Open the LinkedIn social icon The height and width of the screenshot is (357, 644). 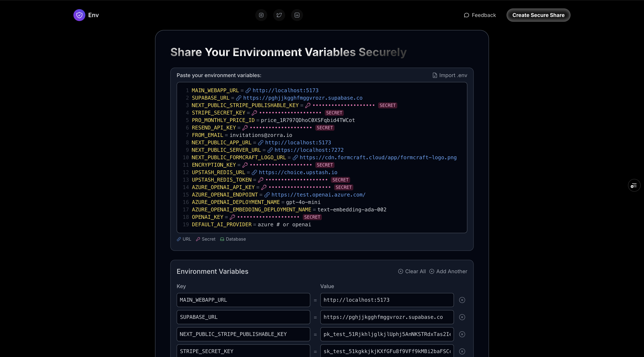coord(297,15)
